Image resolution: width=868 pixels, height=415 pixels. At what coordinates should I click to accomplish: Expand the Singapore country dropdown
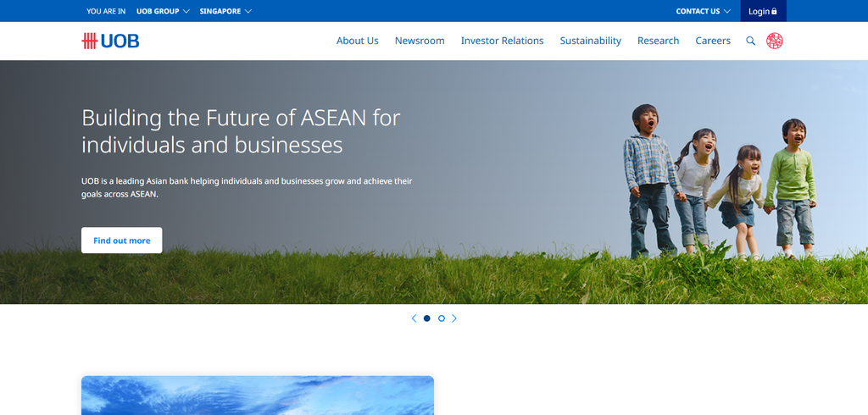pos(225,11)
